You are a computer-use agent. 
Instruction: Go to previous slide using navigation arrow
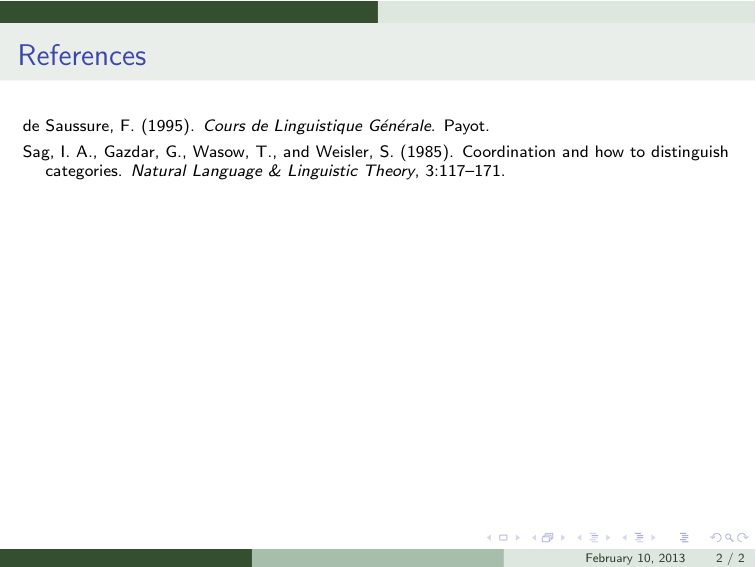click(x=489, y=538)
